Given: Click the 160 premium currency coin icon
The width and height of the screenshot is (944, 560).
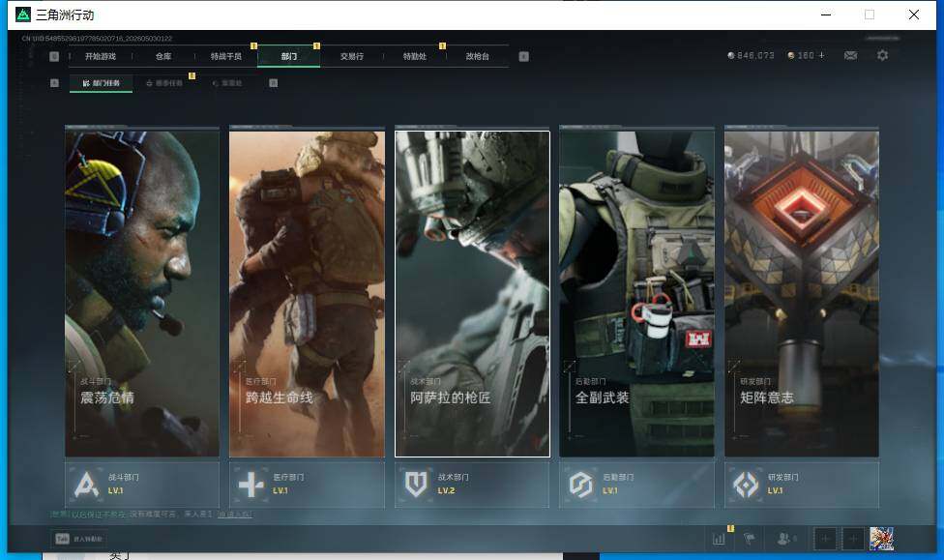Looking at the screenshot, I should 791,55.
